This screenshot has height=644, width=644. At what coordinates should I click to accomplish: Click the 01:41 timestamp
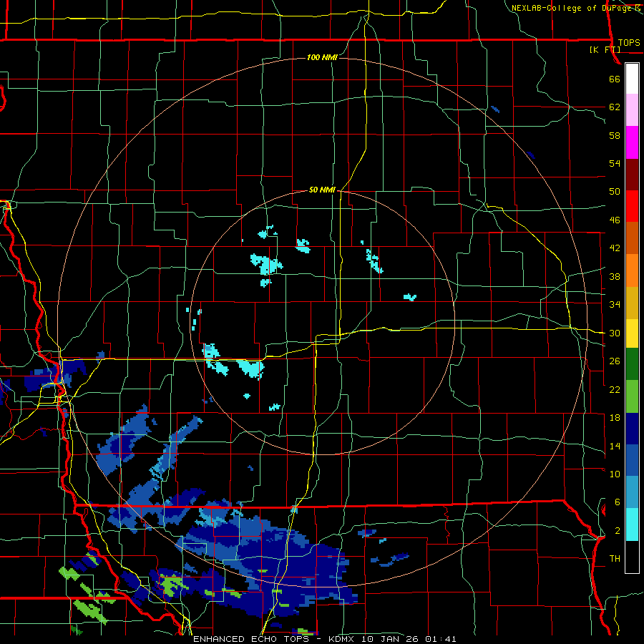tap(441, 639)
